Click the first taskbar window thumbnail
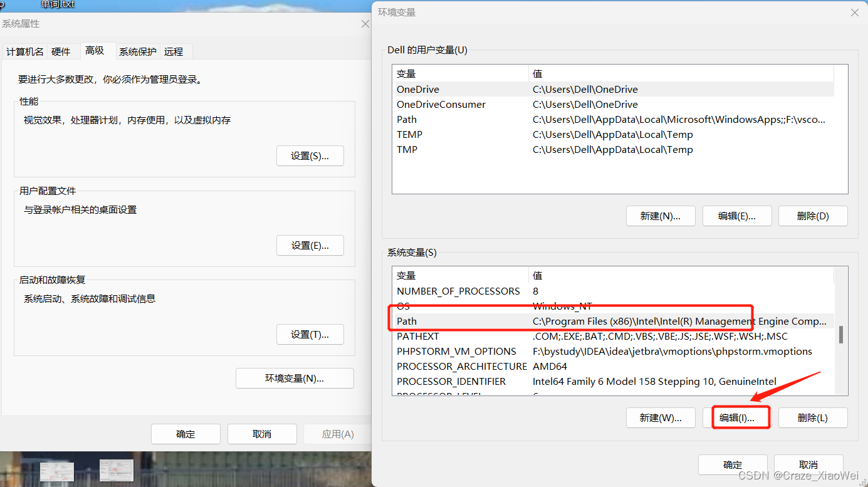Viewport: 868px width, 487px height. (57, 472)
